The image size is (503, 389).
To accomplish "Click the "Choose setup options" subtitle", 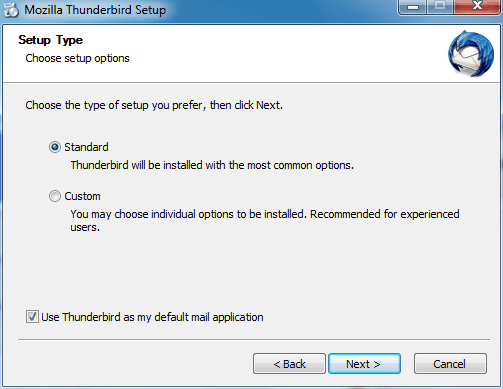I will coord(77,58).
